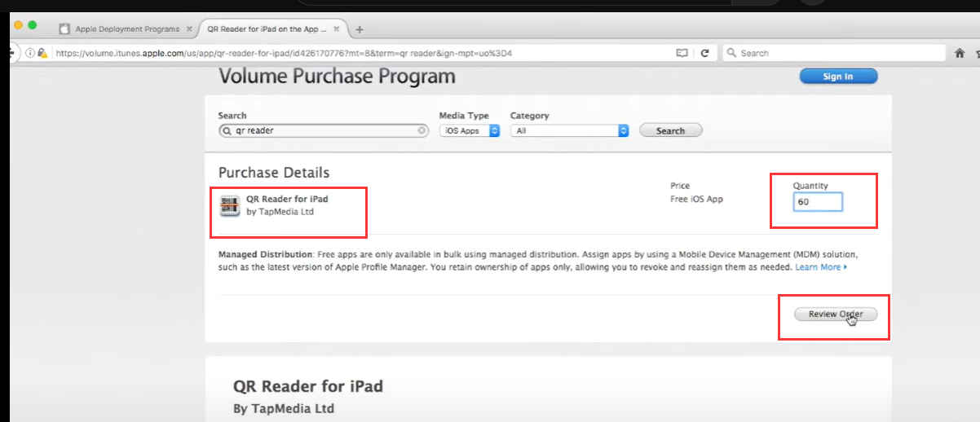This screenshot has width=980, height=422.
Task: Click the site information icon in address bar
Action: pyautogui.click(x=30, y=53)
